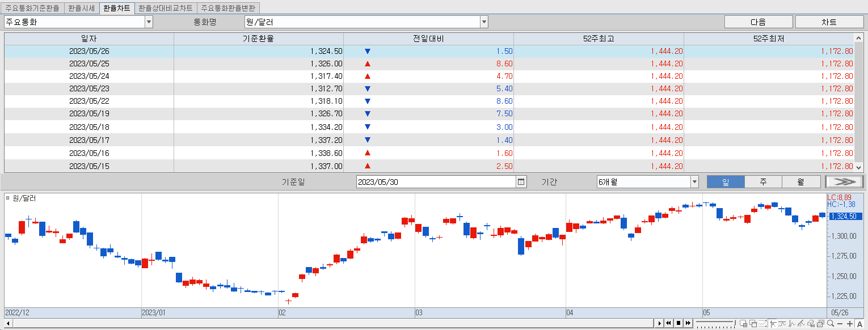Select the 2023/05/25 date row
The height and width of the screenshot is (330, 868).
pyautogui.click(x=429, y=64)
